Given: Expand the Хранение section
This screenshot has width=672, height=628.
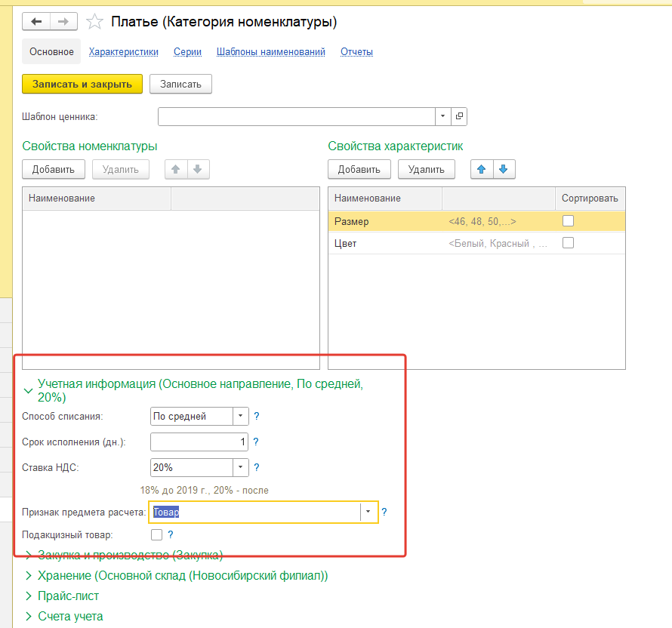Looking at the screenshot, I should [x=28, y=576].
